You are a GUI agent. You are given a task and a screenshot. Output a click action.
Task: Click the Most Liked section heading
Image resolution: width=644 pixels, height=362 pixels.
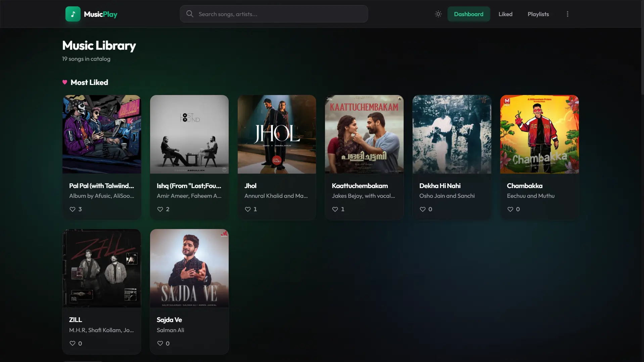[x=89, y=82]
